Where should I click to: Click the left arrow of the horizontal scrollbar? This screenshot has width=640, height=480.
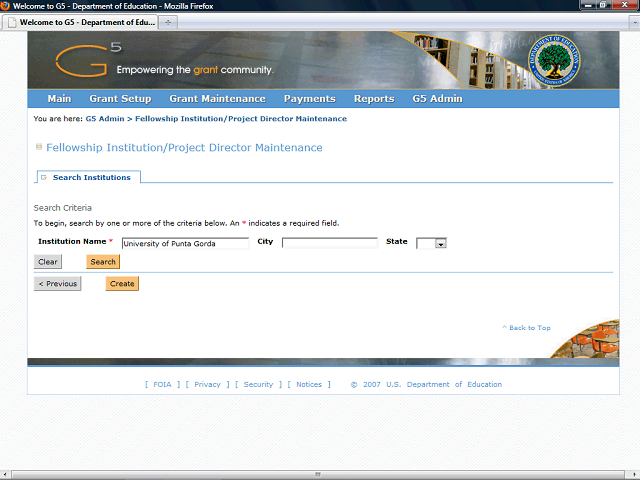coord(4,475)
